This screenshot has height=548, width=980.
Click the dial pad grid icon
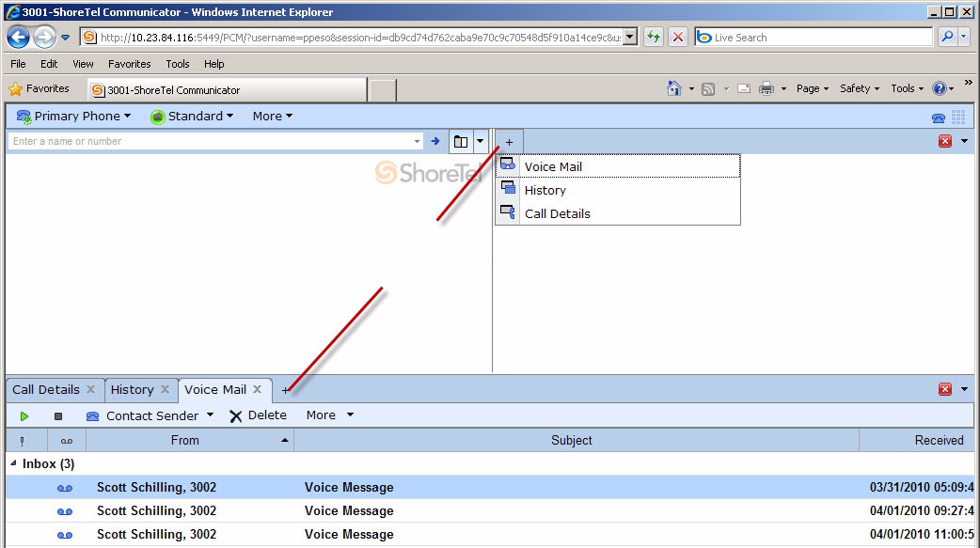(958, 117)
